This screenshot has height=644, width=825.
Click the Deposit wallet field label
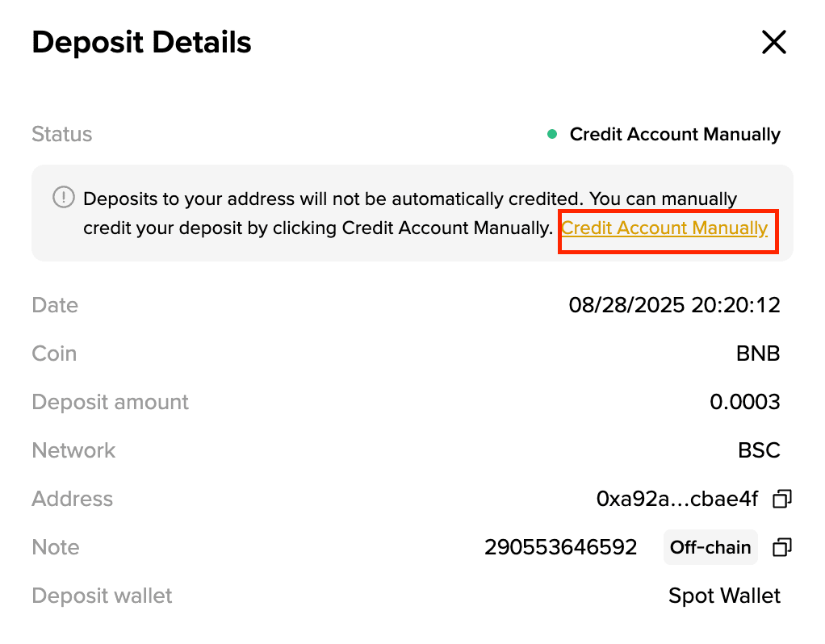(x=102, y=596)
